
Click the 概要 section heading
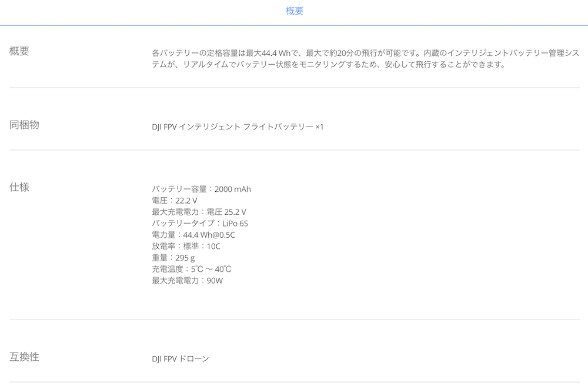pos(19,51)
